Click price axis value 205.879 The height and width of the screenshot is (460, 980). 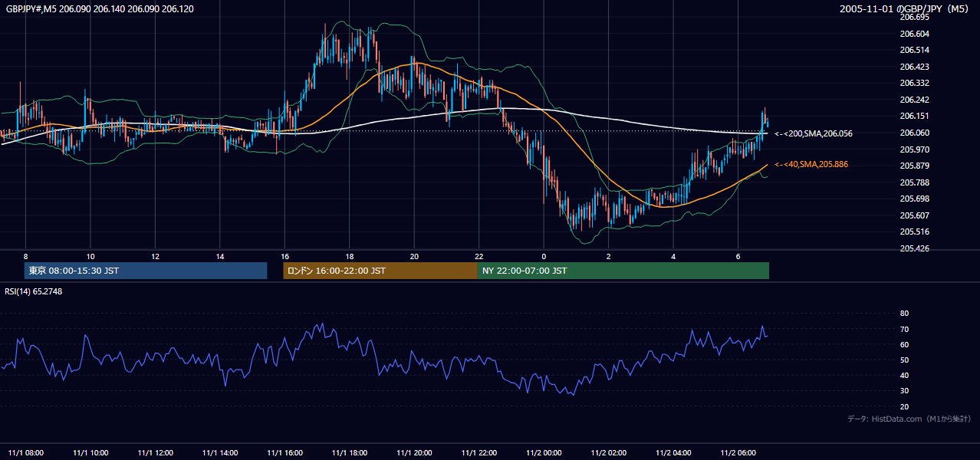coord(914,166)
